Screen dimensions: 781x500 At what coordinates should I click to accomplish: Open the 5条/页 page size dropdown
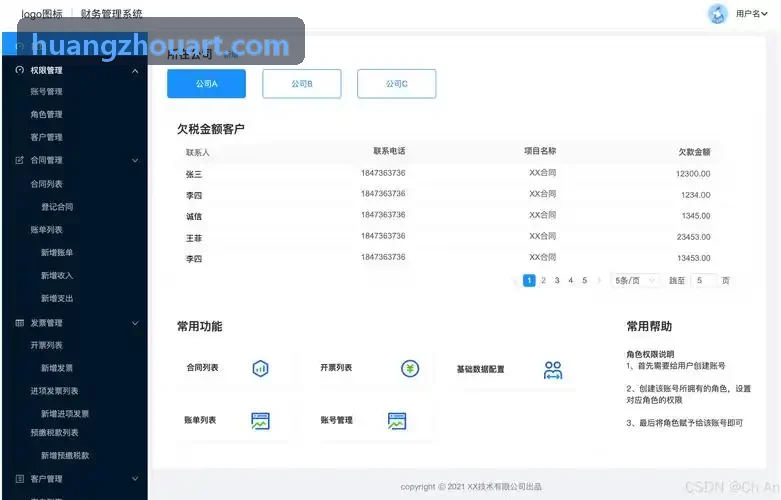[635, 280]
